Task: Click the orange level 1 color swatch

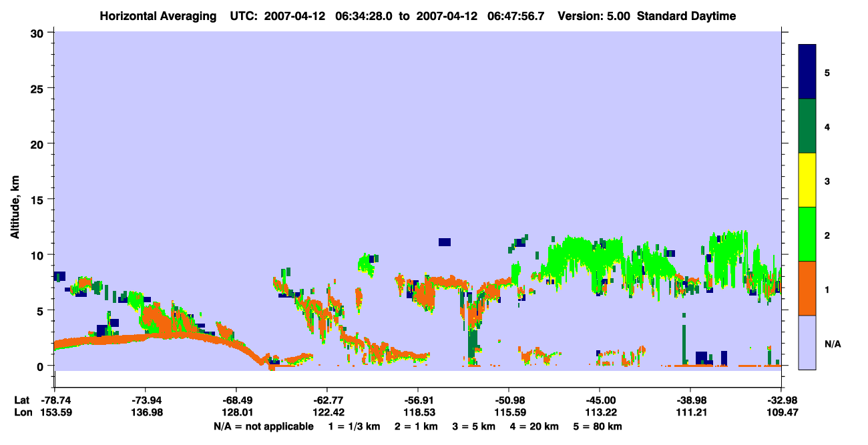Action: [x=807, y=288]
